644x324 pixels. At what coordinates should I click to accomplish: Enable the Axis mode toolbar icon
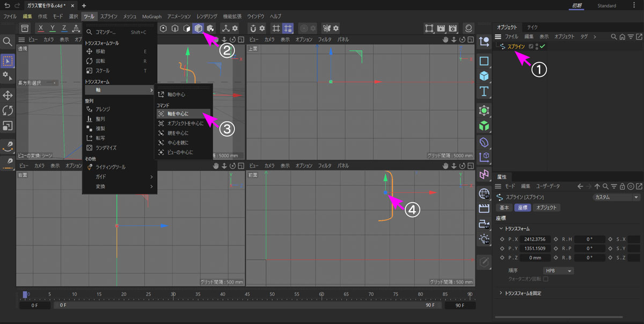(x=226, y=28)
